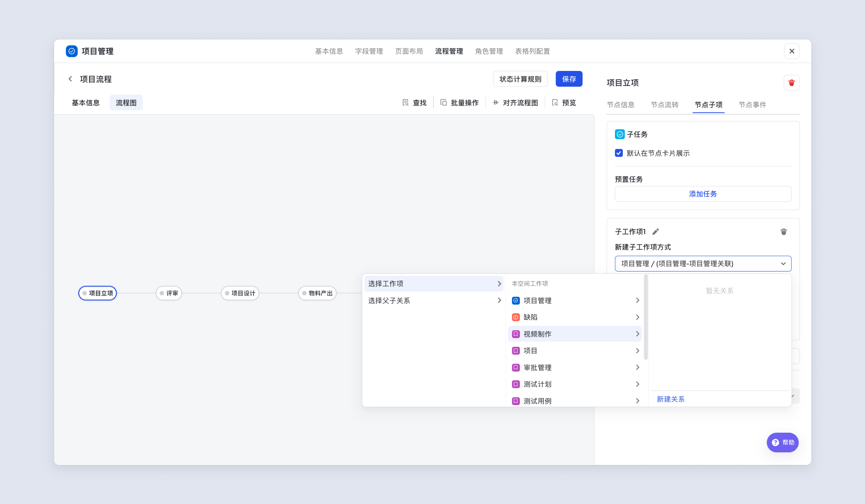Click the blue icon beside 项目管理 work item

516,300
